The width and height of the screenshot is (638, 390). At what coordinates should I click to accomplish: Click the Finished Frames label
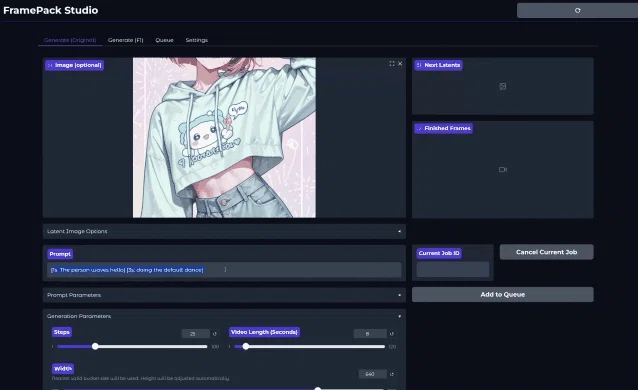click(444, 128)
